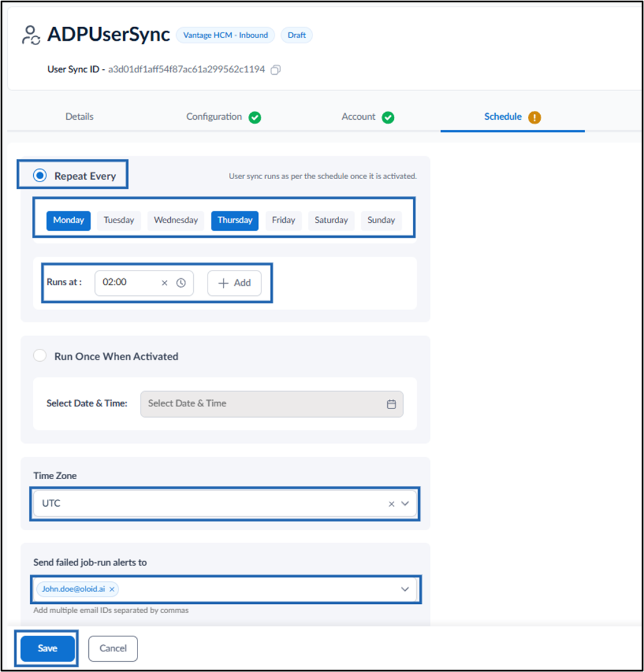The image size is (644, 672).
Task: Click 'User sync runs as per the schedule' note
Action: 323,176
